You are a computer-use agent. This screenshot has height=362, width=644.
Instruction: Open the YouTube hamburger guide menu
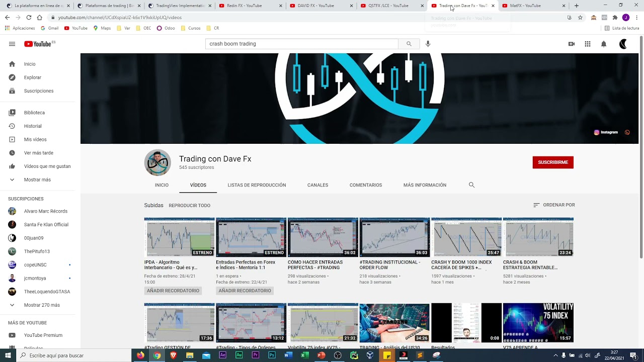tap(12, 44)
